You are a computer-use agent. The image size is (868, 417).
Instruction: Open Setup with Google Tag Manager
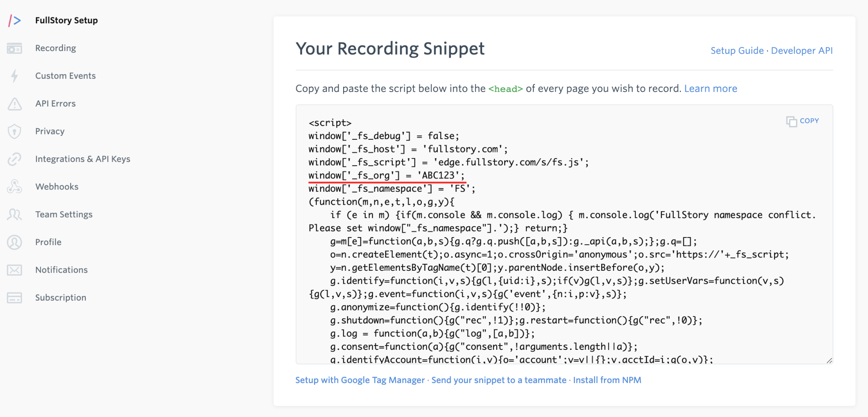(360, 380)
